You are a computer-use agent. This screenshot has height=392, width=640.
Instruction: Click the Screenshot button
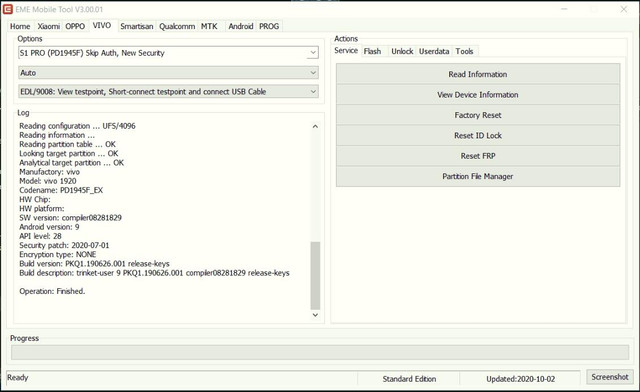point(610,377)
